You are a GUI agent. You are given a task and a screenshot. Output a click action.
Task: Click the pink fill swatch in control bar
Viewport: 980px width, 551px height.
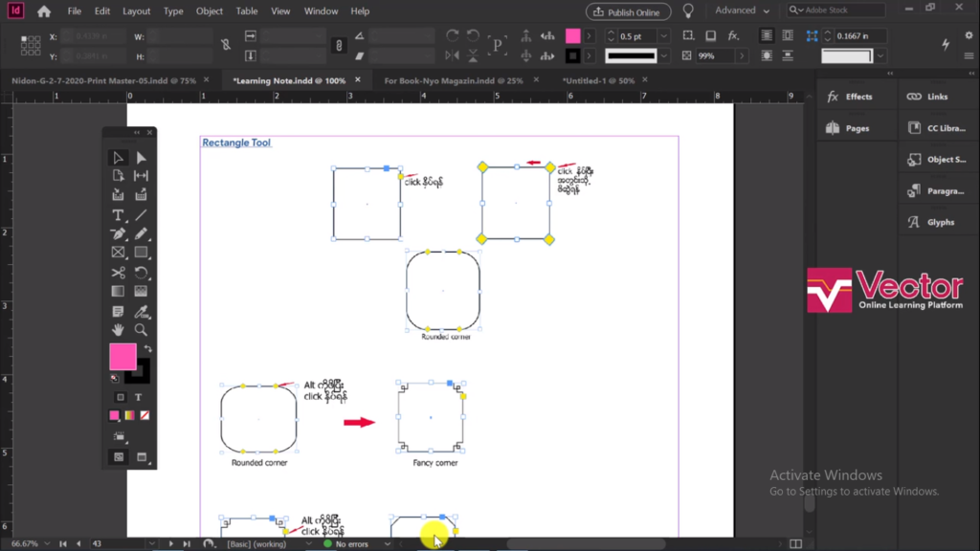(572, 36)
